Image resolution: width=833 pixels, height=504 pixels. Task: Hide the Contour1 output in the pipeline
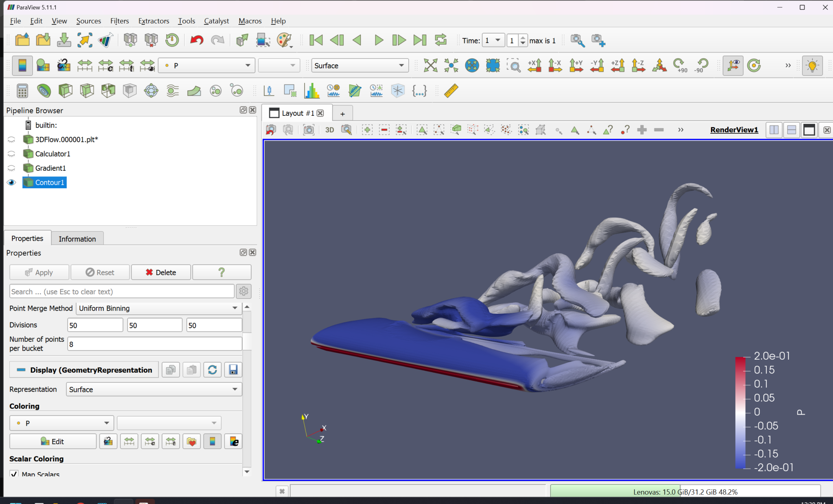11,182
